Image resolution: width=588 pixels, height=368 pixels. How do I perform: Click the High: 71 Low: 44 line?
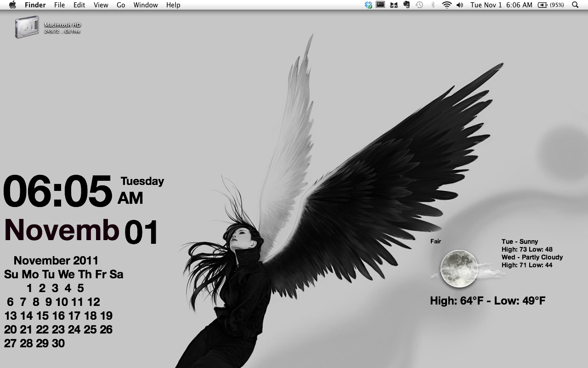[x=527, y=265]
